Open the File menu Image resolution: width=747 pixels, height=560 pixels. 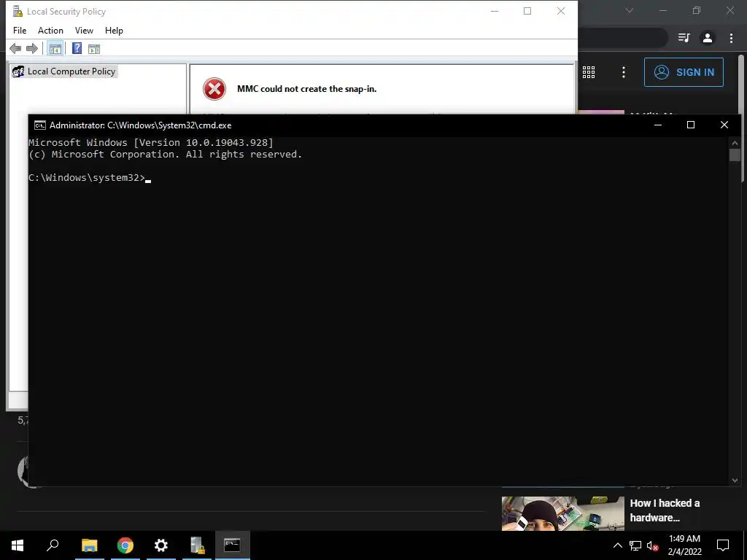pos(20,31)
